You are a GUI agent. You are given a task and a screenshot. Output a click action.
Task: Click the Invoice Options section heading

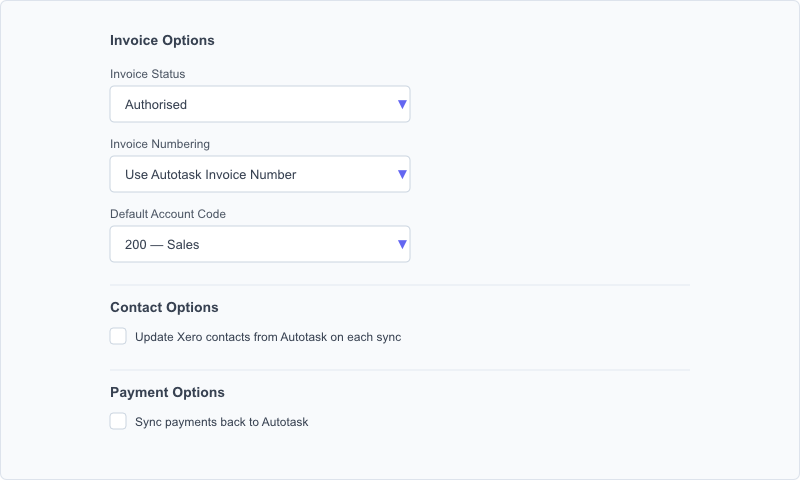coord(162,40)
